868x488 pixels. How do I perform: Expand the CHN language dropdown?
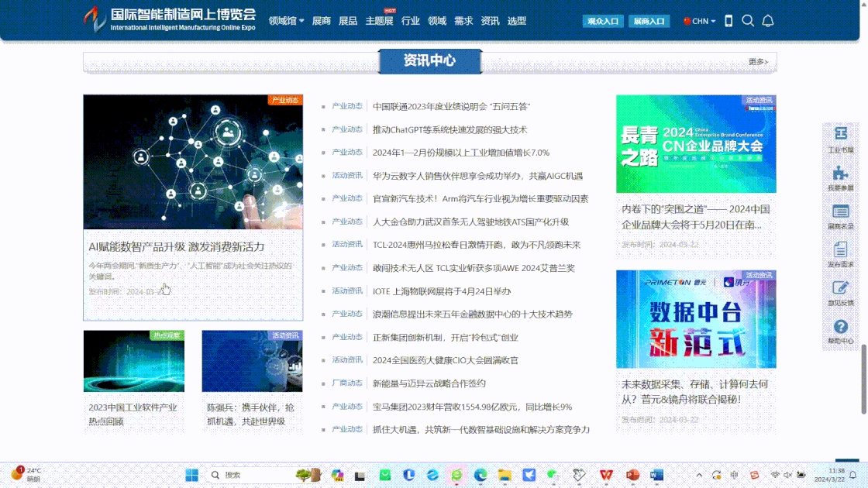[x=700, y=21]
